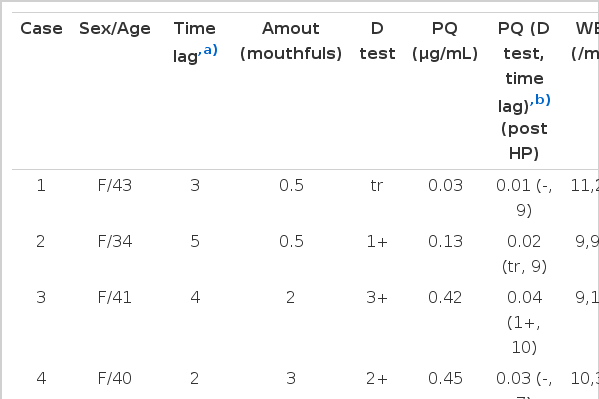This screenshot has height=399, width=599.
Task: Click the post HP value 0.02 (tr, 9)
Action: tap(524, 254)
